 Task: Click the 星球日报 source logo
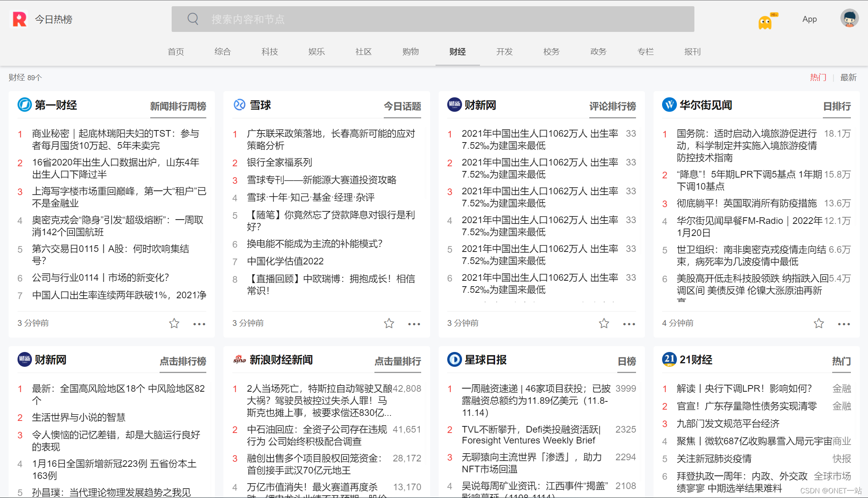pos(454,359)
